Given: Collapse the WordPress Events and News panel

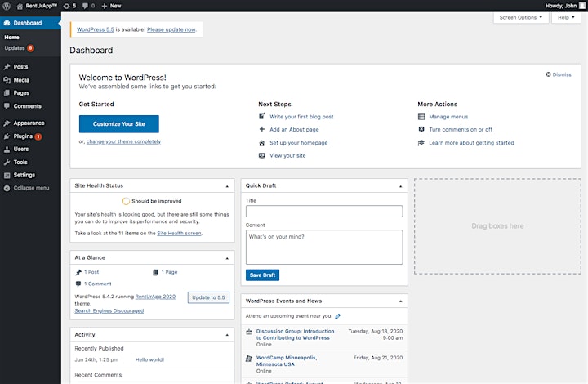Looking at the screenshot, I should (400, 301).
